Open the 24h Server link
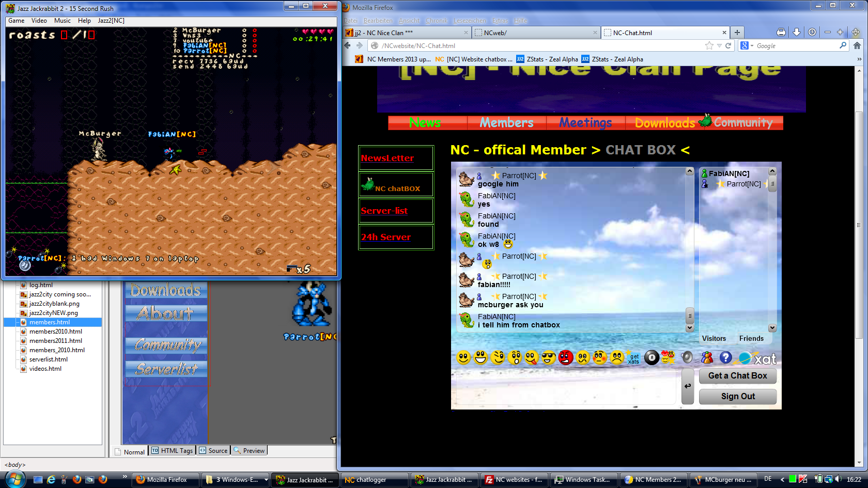Image resolution: width=868 pixels, height=488 pixels. [385, 237]
